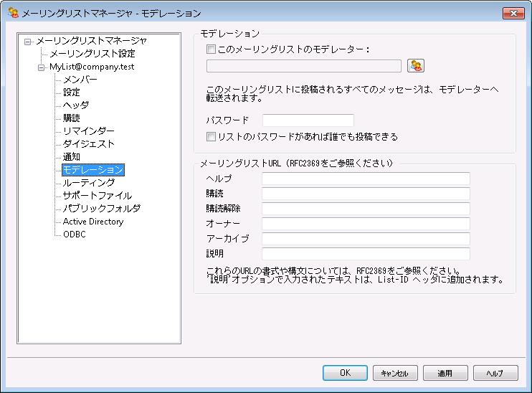Open the ODBC tree item
This screenshot has height=393, width=532.
pos(74,235)
